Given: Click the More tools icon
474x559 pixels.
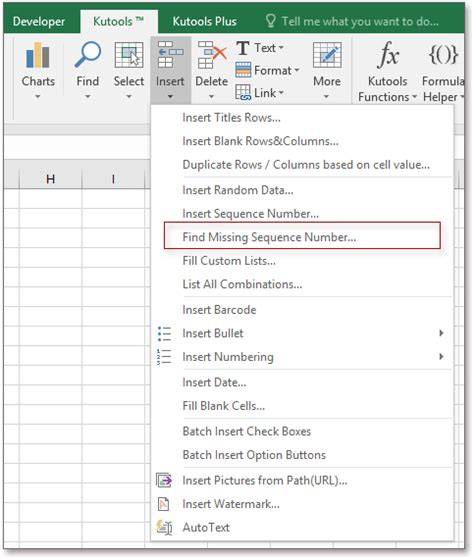Looking at the screenshot, I should click(327, 55).
